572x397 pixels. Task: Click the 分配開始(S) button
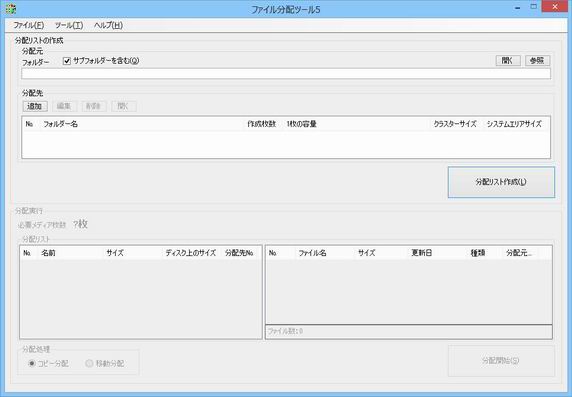(501, 361)
